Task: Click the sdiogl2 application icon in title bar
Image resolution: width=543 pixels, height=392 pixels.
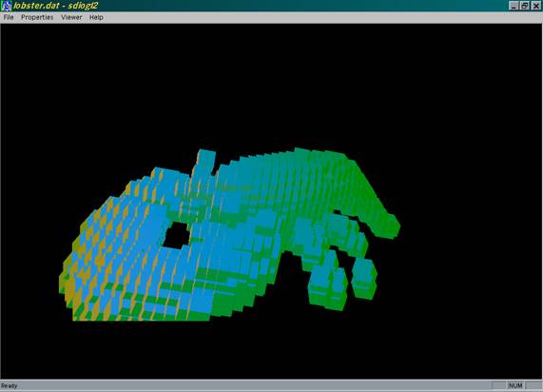Action: 6,6
